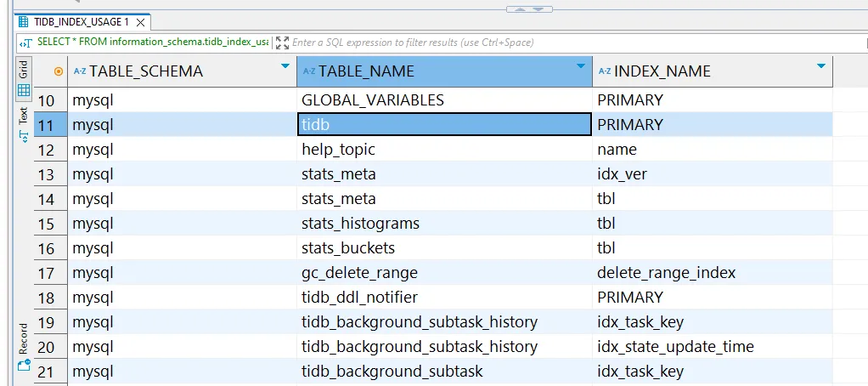This screenshot has height=386, width=868.
Task: Select the TIDB_INDEX_USAGE 1 result tab
Action: click(82, 21)
